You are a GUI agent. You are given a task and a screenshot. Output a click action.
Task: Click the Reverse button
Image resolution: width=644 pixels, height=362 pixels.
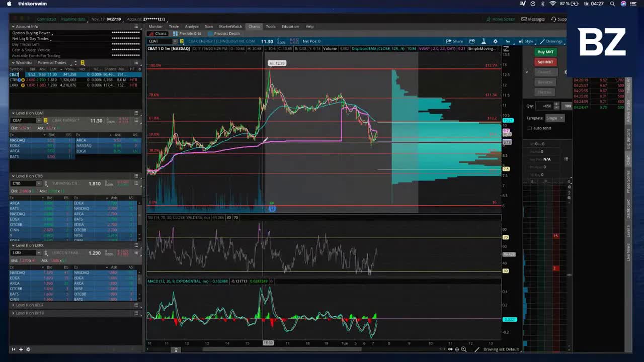pyautogui.click(x=545, y=82)
